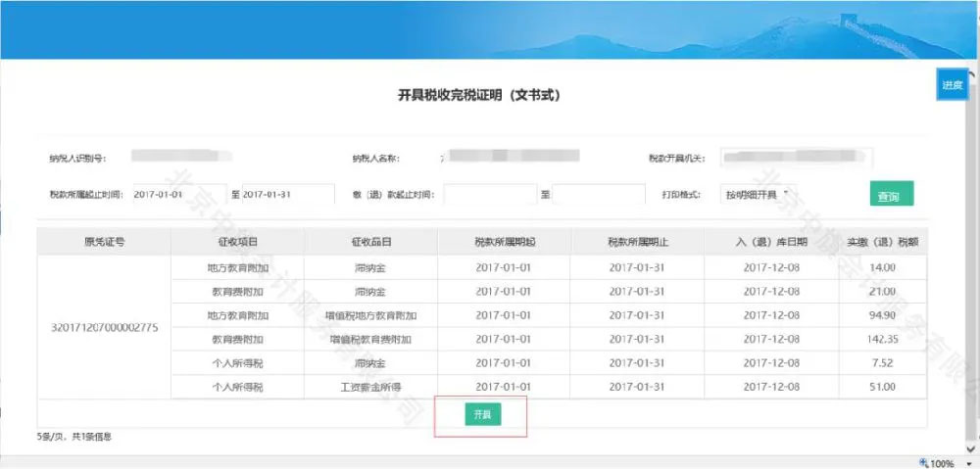Click the 入(退)库日期 column header
Screen dimensions: 980x469
[x=771, y=242]
